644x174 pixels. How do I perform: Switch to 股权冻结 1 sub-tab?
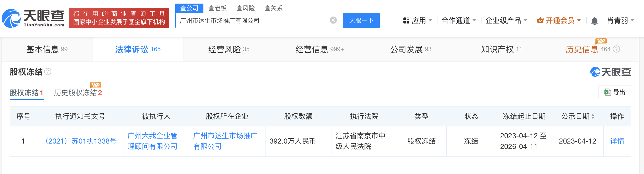pyautogui.click(x=27, y=93)
